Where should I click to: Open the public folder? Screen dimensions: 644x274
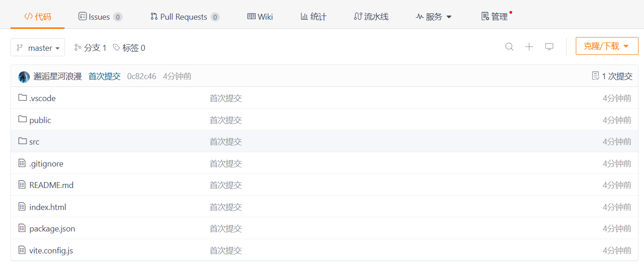[40, 120]
